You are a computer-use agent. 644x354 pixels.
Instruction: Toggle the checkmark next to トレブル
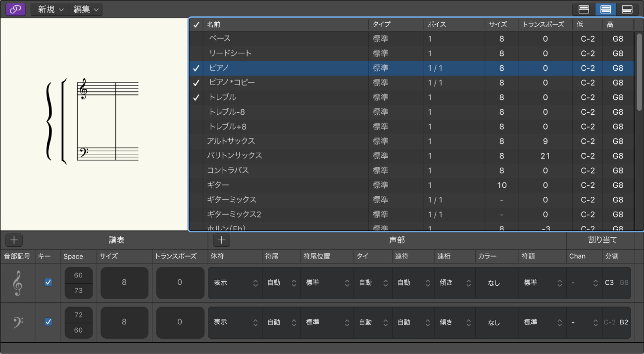(196, 97)
